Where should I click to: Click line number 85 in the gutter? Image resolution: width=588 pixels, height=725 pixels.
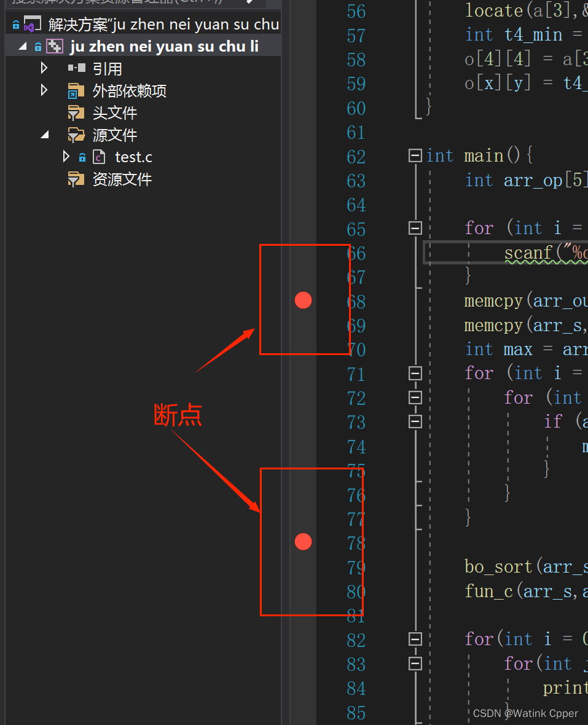click(356, 713)
